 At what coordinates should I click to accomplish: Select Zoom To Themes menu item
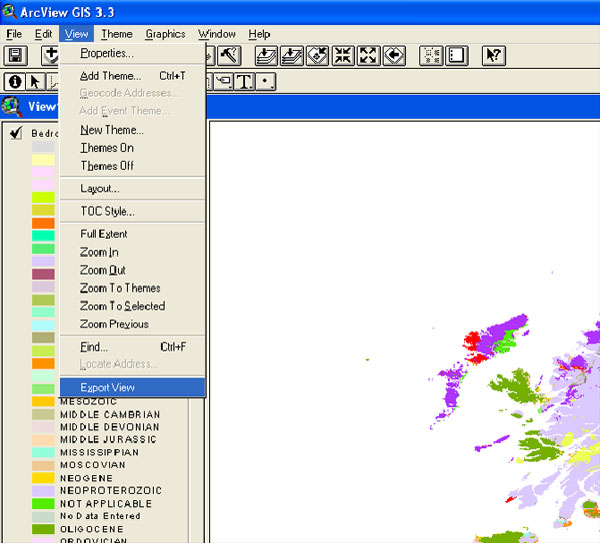click(132, 288)
